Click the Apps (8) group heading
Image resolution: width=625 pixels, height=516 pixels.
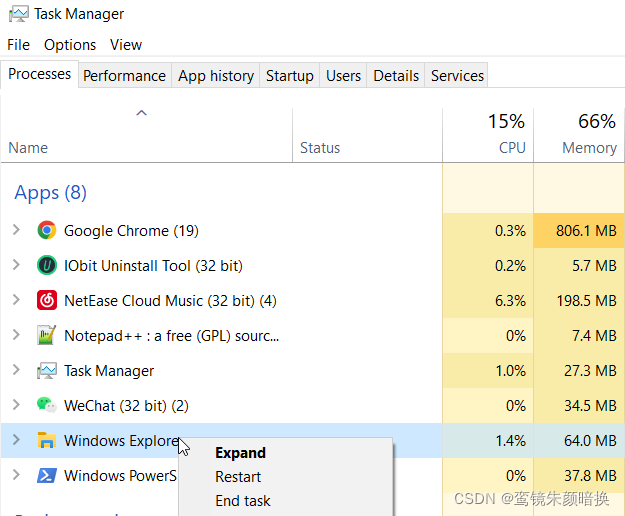pos(51,193)
